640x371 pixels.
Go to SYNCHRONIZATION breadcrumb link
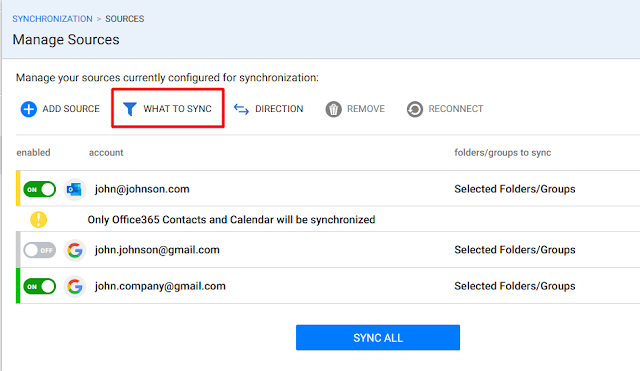52,19
